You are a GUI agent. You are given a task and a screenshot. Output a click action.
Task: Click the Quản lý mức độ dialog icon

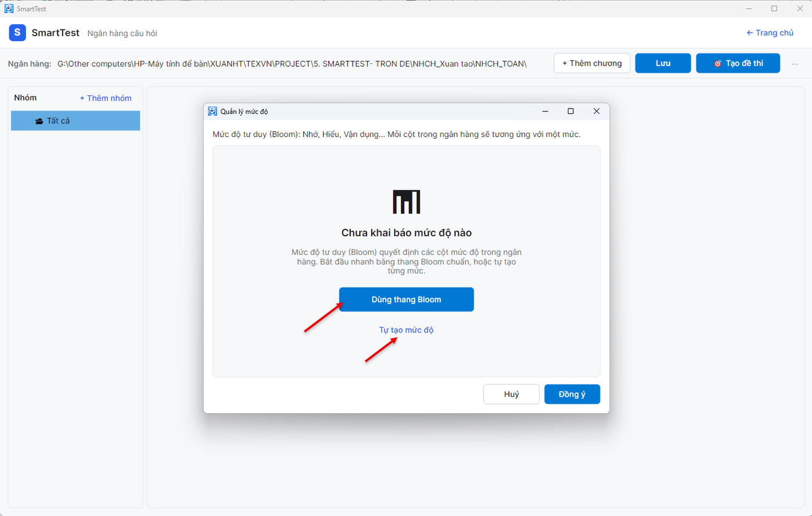point(213,111)
